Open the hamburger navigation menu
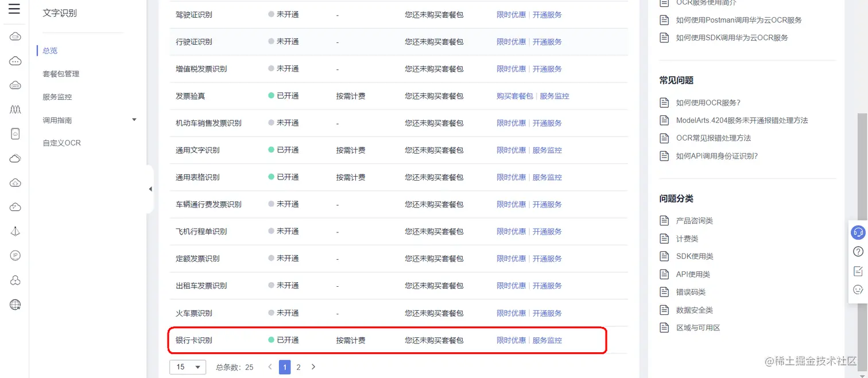This screenshot has width=868, height=378. pos(14,9)
